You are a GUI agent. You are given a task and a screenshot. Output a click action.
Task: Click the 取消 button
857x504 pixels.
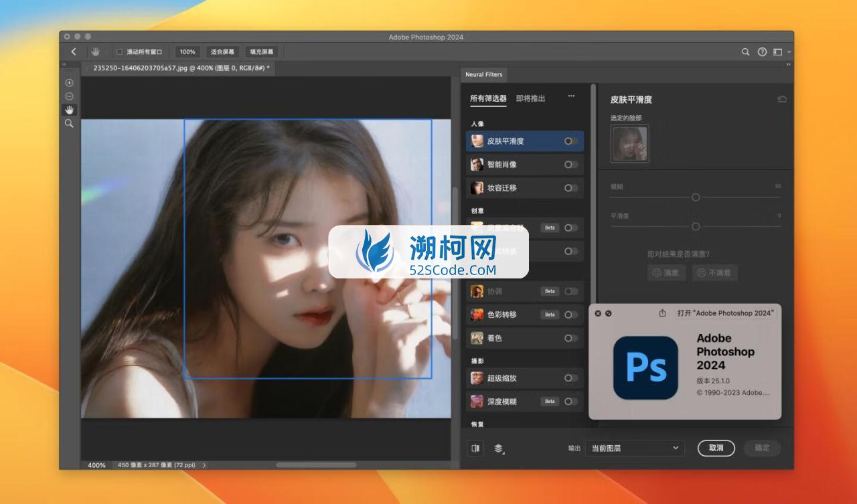[716, 448]
